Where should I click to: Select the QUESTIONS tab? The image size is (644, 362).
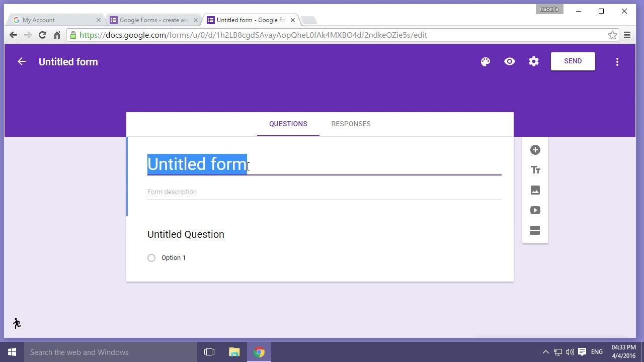coord(288,124)
